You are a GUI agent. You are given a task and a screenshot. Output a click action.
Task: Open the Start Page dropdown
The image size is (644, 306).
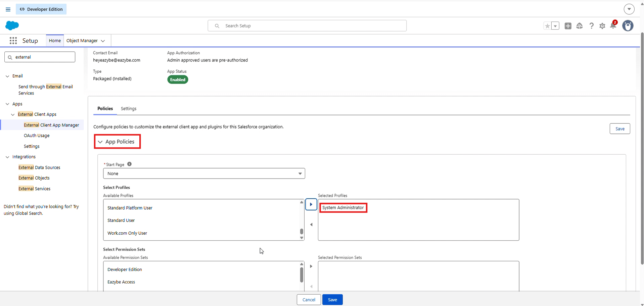click(x=204, y=174)
